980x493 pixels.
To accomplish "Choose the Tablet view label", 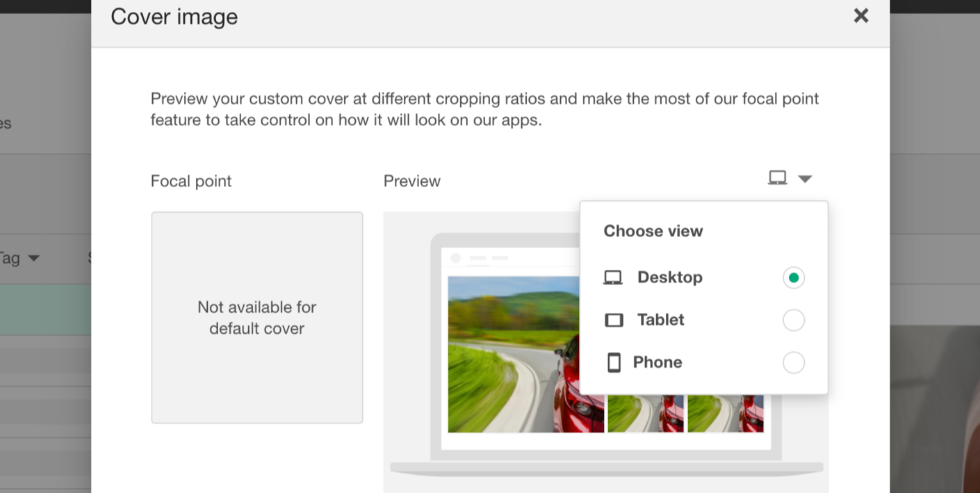I will [661, 320].
